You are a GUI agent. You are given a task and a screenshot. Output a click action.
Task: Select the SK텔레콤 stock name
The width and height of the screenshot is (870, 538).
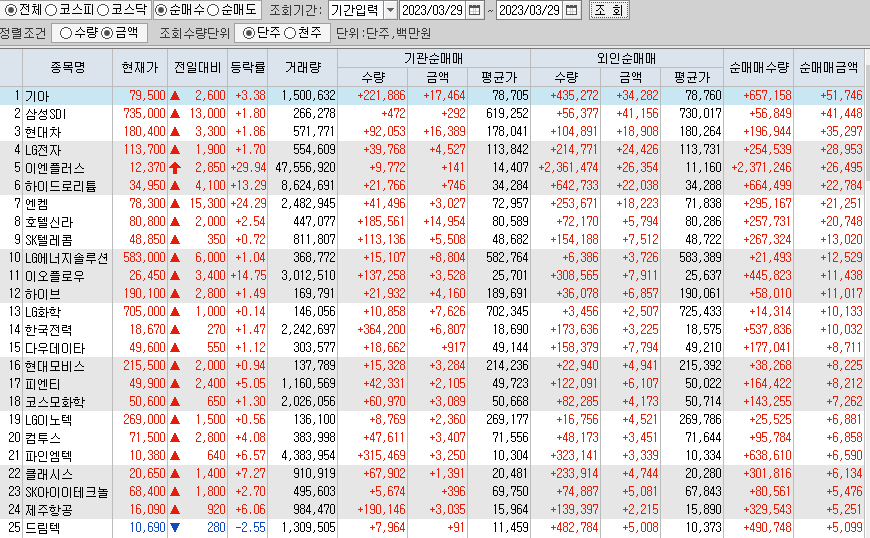click(48, 240)
